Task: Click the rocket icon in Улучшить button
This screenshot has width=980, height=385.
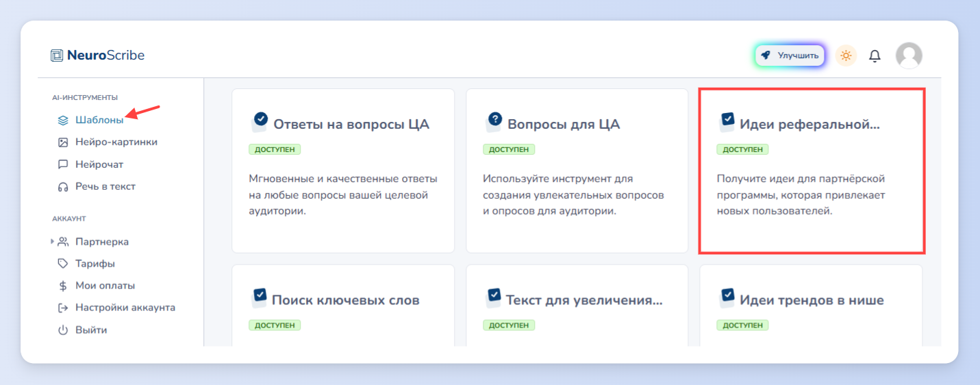Action: (766, 55)
